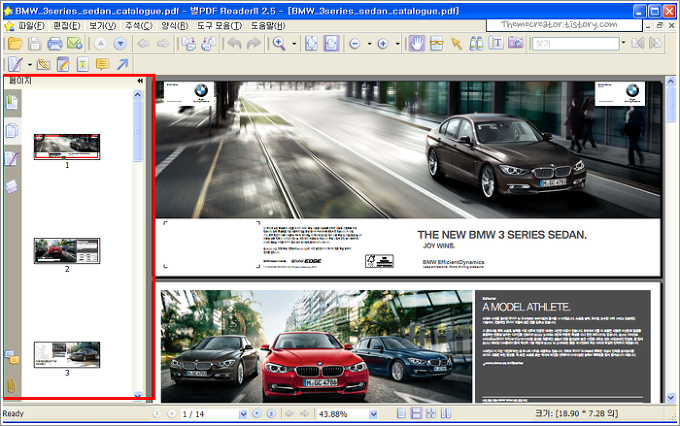Select page 3 thumbnail
680x426 pixels.
pyautogui.click(x=67, y=355)
